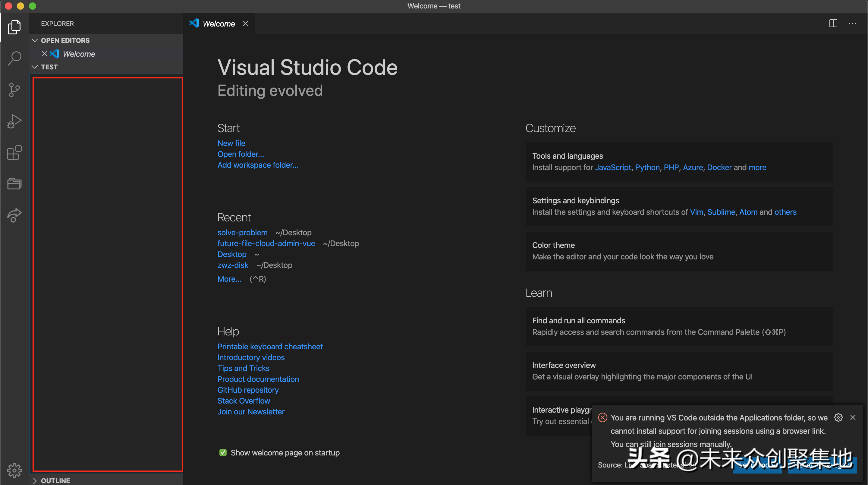Install Atom keybindings link
This screenshot has width=868, height=485.
click(748, 212)
